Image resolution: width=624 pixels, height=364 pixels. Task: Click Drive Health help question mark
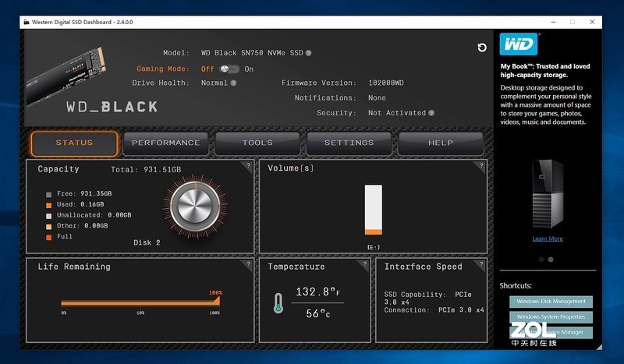tap(234, 83)
